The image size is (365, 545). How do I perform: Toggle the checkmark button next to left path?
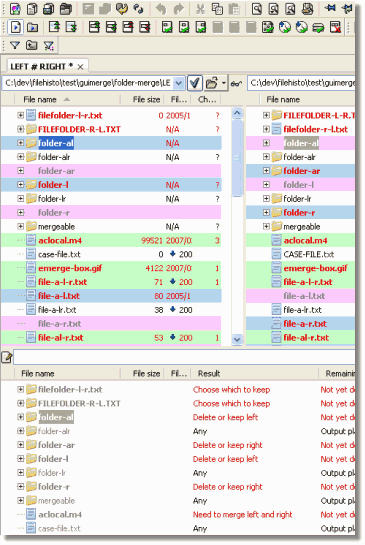[x=195, y=83]
